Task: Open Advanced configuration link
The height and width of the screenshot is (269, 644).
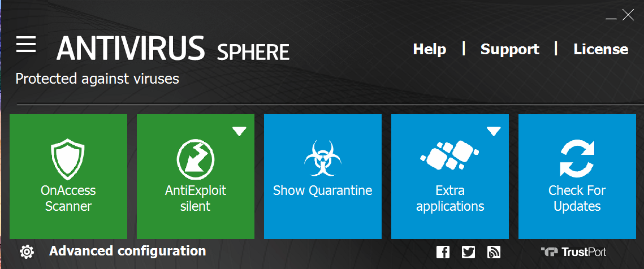Action: click(x=128, y=251)
